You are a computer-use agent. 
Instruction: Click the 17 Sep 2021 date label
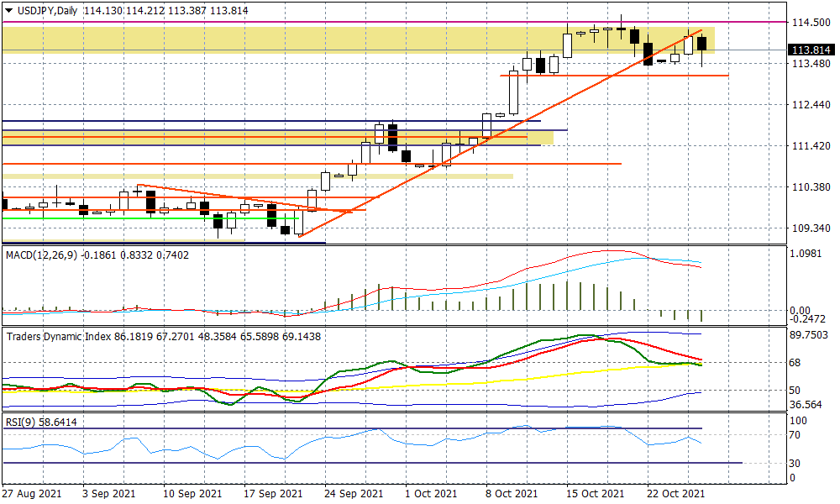(x=273, y=494)
